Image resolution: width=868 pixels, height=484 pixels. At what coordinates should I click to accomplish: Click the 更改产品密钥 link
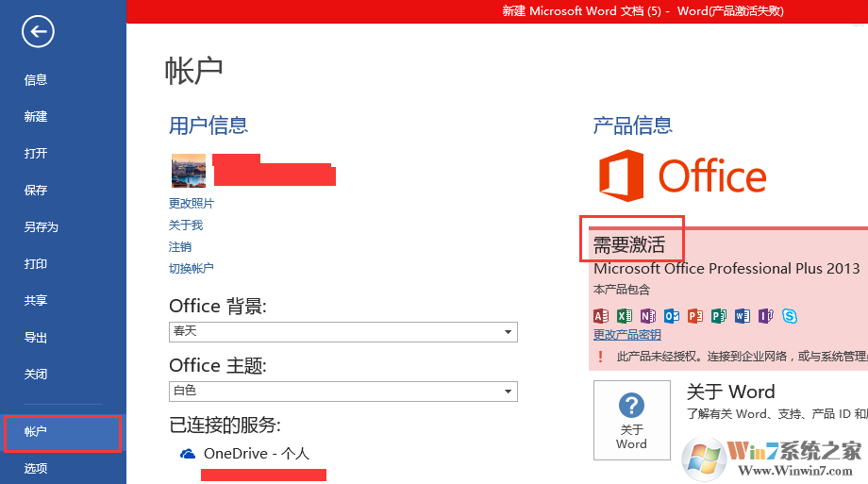627,335
